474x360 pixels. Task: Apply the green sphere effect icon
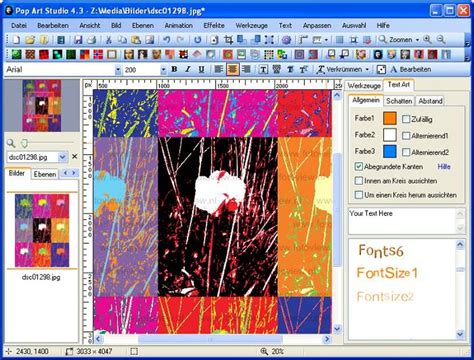click(17, 54)
